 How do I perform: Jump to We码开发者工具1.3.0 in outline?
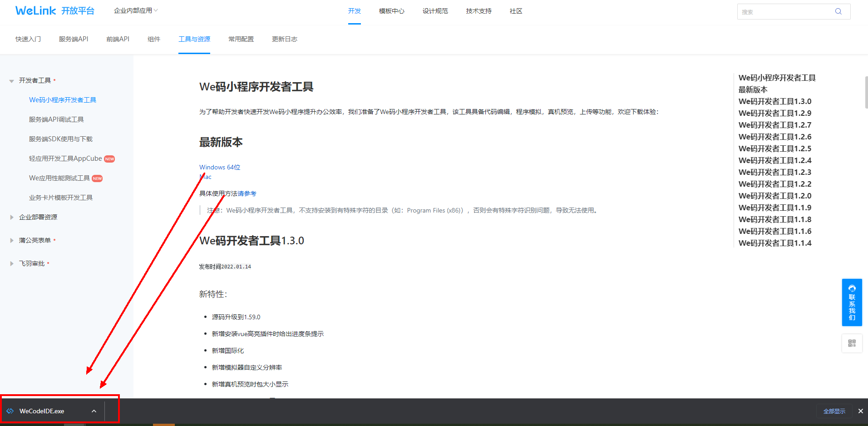(775, 101)
